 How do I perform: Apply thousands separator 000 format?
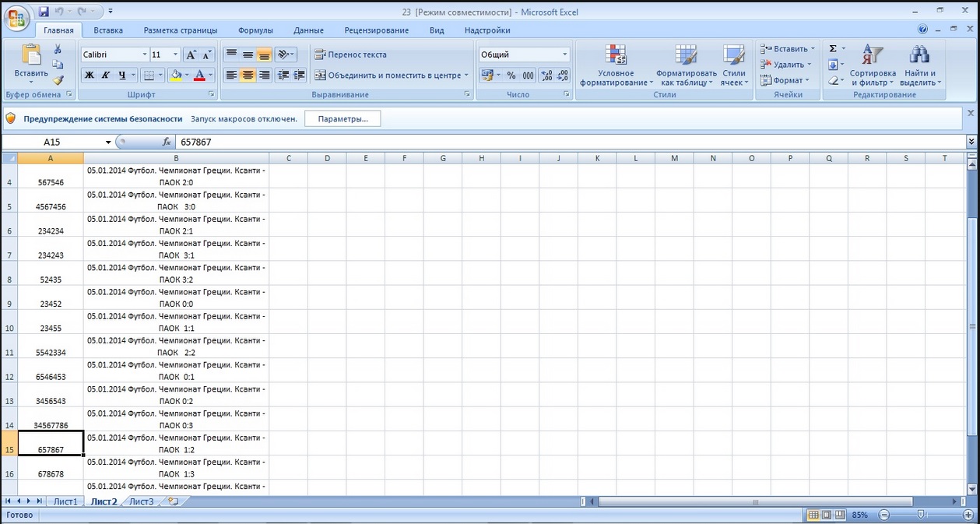[x=528, y=76]
